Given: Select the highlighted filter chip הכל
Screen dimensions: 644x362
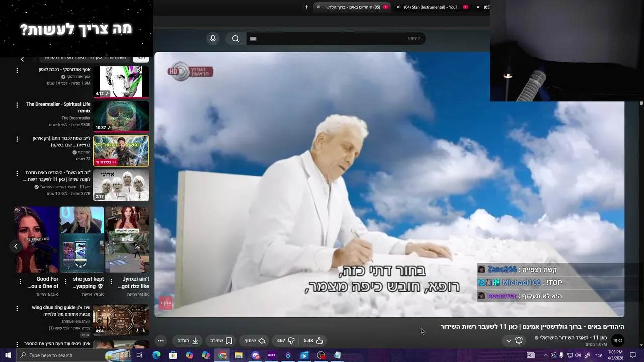Looking at the screenshot, I should click(141, 58).
